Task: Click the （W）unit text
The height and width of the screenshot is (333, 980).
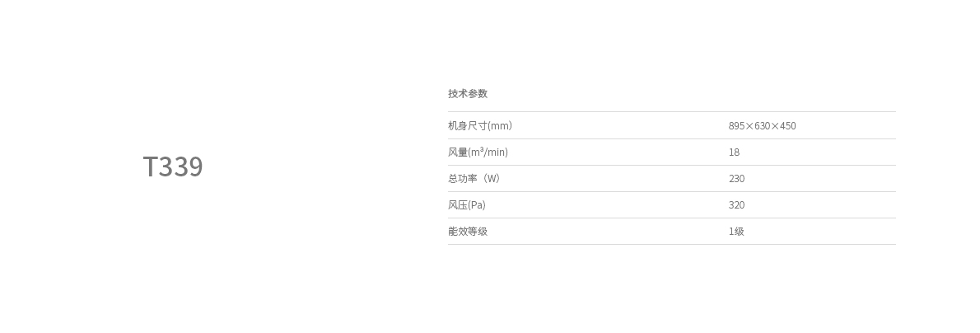Action: coord(492,178)
